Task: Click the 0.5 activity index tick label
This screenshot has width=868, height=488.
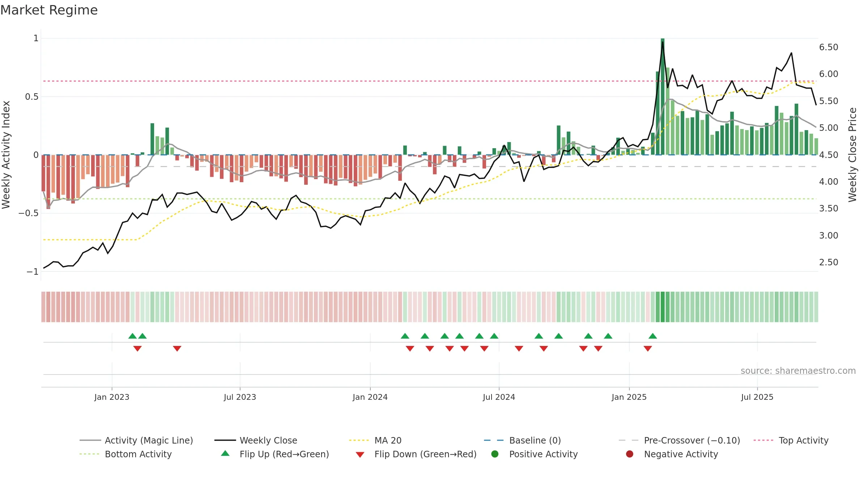Action: [32, 97]
